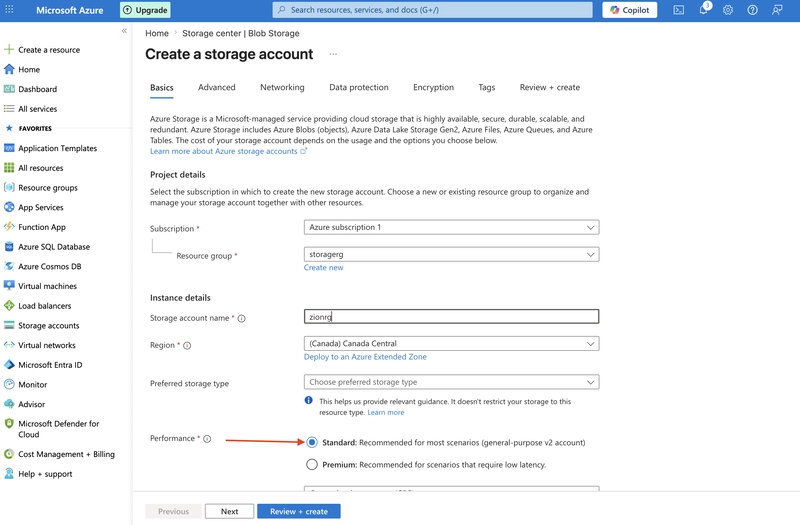Click the Microsoft Azure logo text
Image resolution: width=800 pixels, height=525 pixels.
69,10
